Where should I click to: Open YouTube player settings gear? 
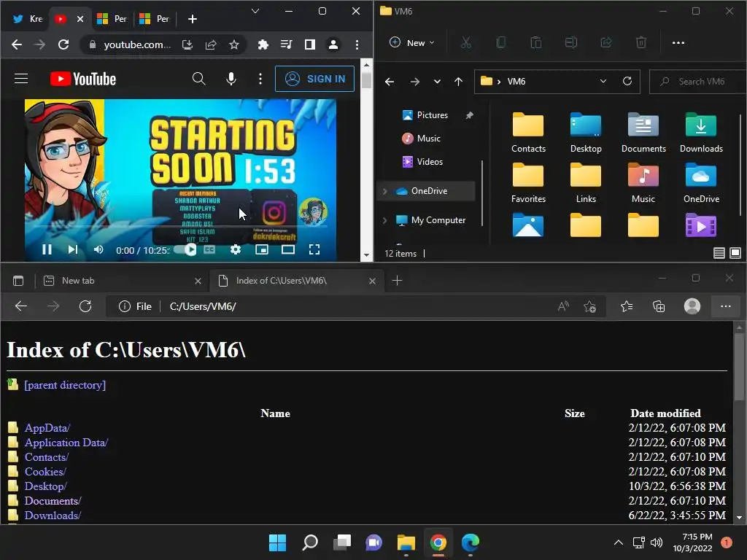coord(236,249)
